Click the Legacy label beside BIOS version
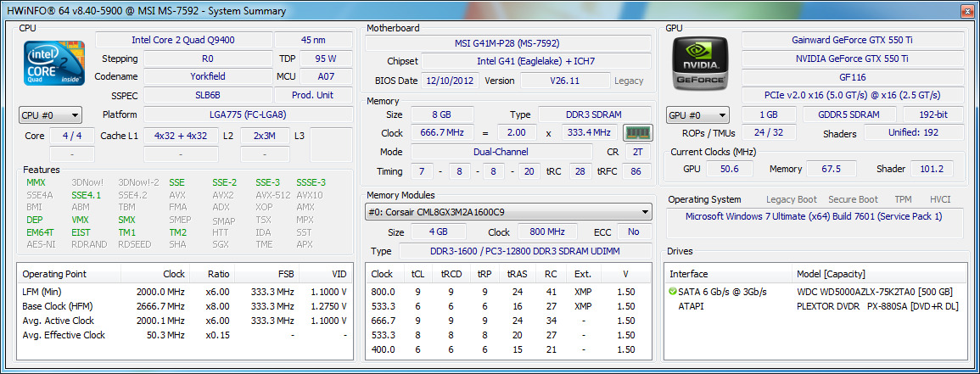Image resolution: width=980 pixels, height=374 pixels. pyautogui.click(x=629, y=81)
